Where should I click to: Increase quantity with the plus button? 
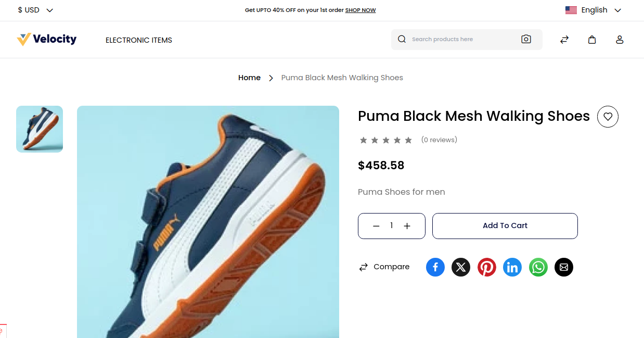407,226
